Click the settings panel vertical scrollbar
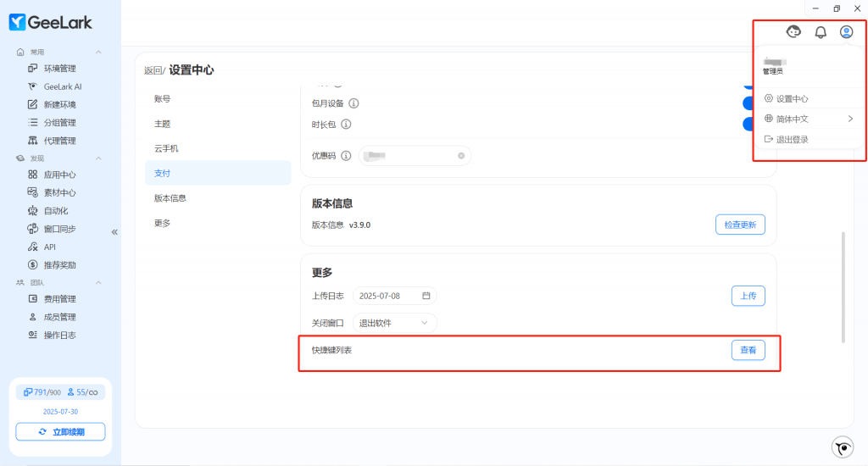868x466 pixels. coord(843,286)
